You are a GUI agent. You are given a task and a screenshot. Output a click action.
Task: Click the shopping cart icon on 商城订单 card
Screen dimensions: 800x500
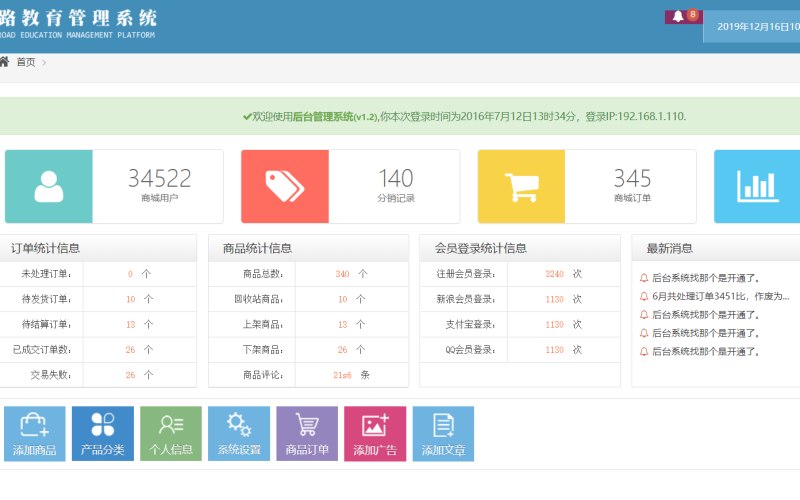click(x=521, y=187)
